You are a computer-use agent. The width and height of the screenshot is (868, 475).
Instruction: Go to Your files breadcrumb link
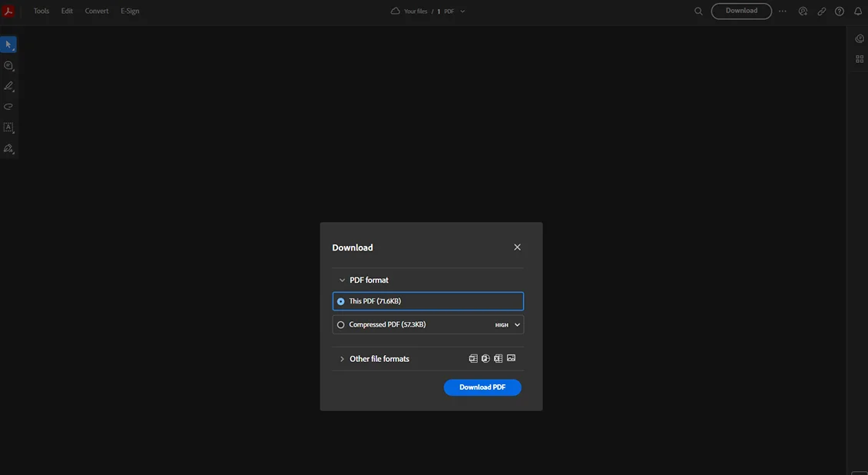tap(416, 11)
